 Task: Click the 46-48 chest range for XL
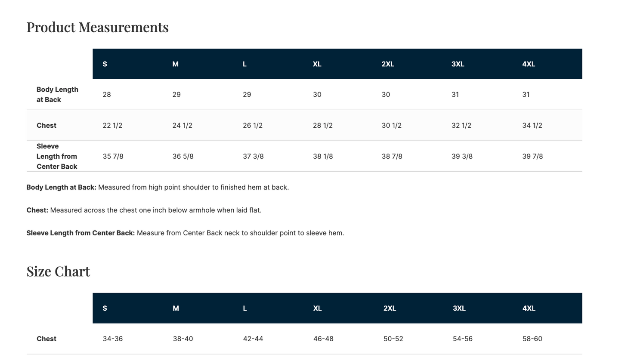[x=323, y=339]
